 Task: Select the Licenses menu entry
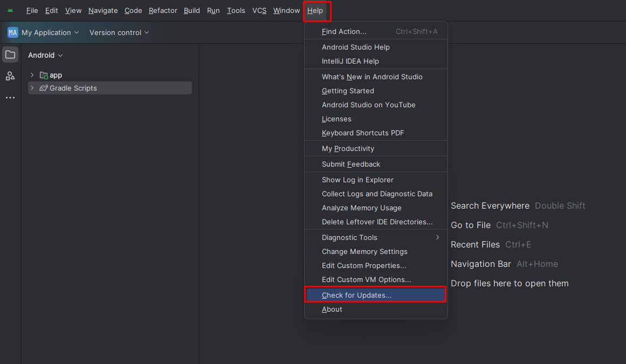tap(376, 119)
